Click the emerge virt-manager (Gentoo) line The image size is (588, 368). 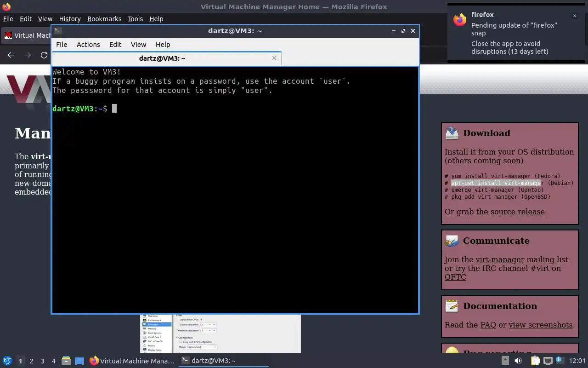point(494,190)
